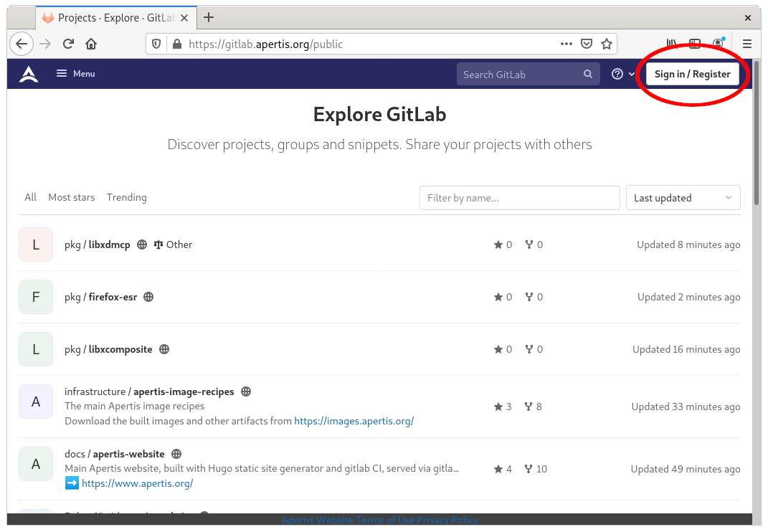Click the public globe icon beside apertis-image-recipes
Screen dimensions: 768x532
coord(247,391)
